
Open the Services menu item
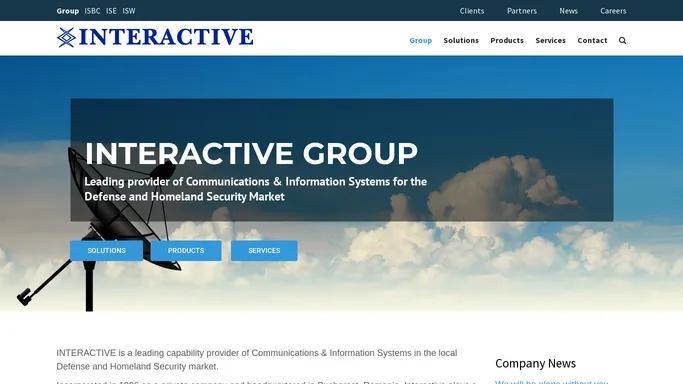[x=551, y=40]
